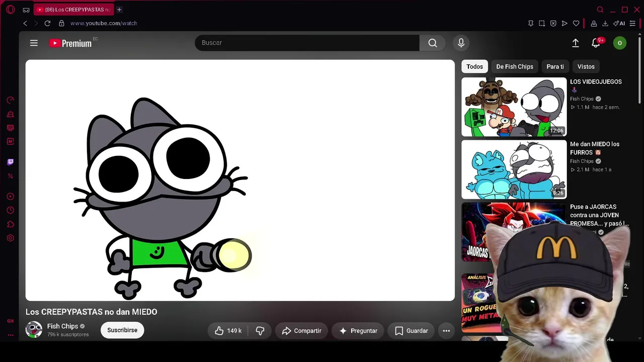Open the account avatar menu
The image size is (644, 362).
tap(619, 43)
